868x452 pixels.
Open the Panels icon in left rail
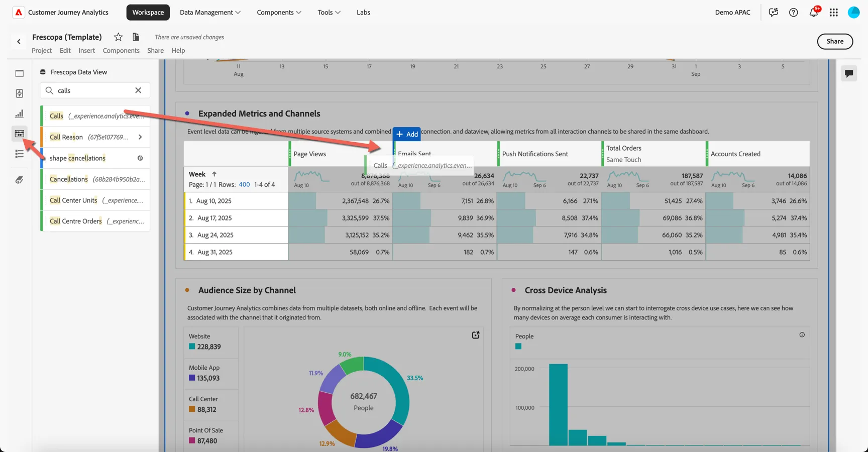20,73
